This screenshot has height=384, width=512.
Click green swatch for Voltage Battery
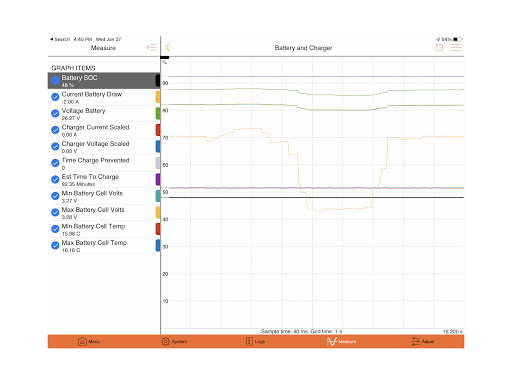[158, 113]
